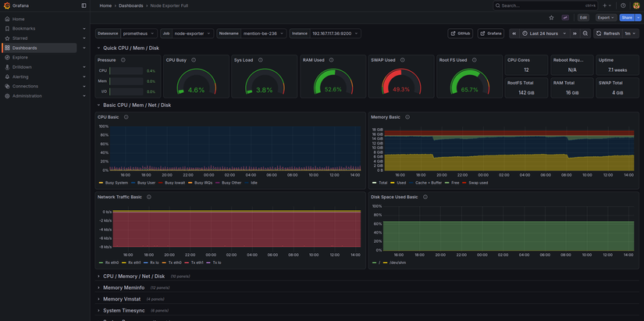The width and height of the screenshot is (644, 321).
Task: Click the refresh dashboard icon
Action: (x=600, y=34)
